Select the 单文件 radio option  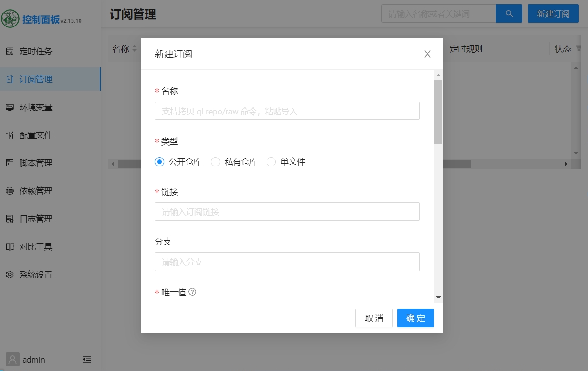point(271,162)
